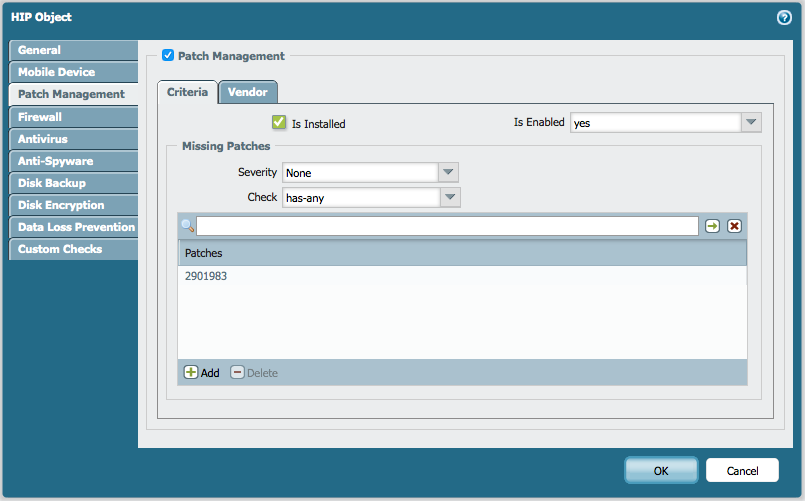Focus the patches search input field
Viewport: 805px width, 501px height.
(447, 226)
